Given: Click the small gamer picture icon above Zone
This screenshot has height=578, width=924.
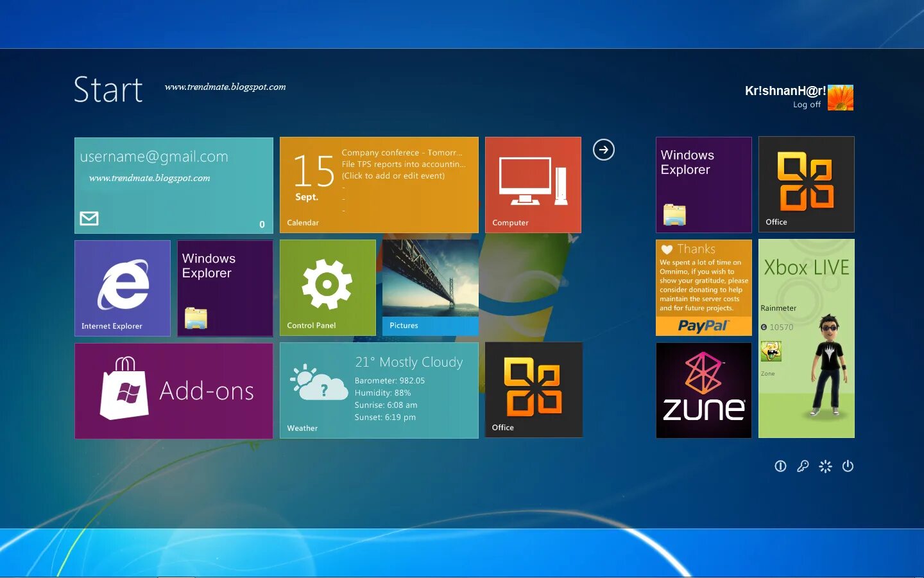Looking at the screenshot, I should point(771,351).
